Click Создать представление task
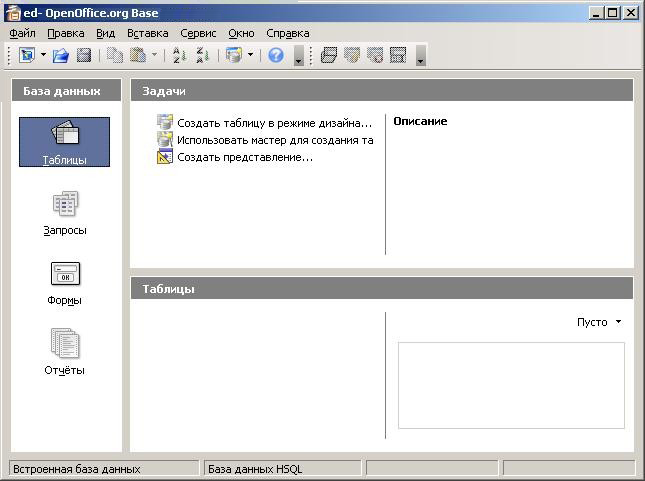 click(245, 157)
